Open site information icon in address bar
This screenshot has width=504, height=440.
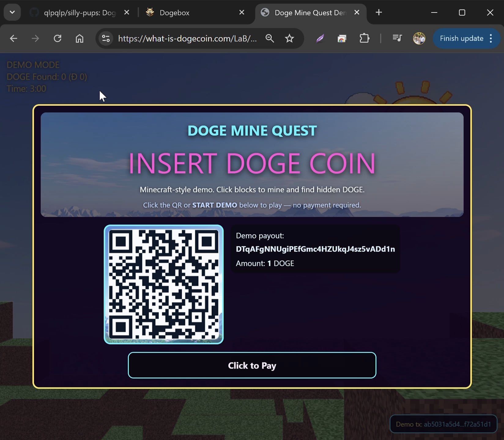click(x=106, y=38)
